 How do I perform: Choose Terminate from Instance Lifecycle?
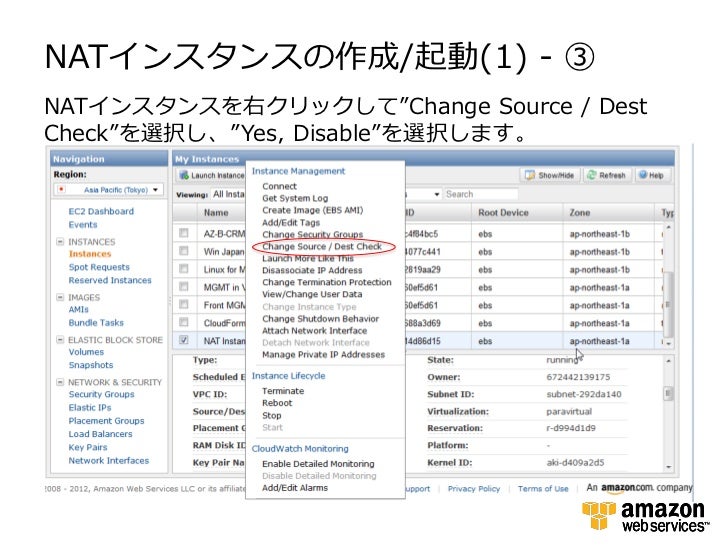(x=283, y=391)
